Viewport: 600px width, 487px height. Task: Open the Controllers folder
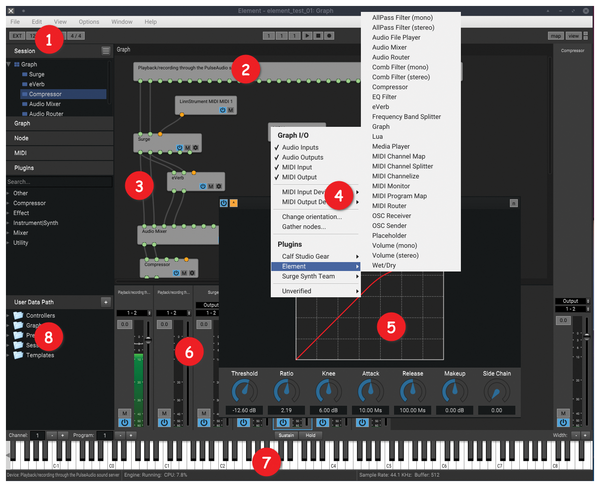[x=35, y=316]
